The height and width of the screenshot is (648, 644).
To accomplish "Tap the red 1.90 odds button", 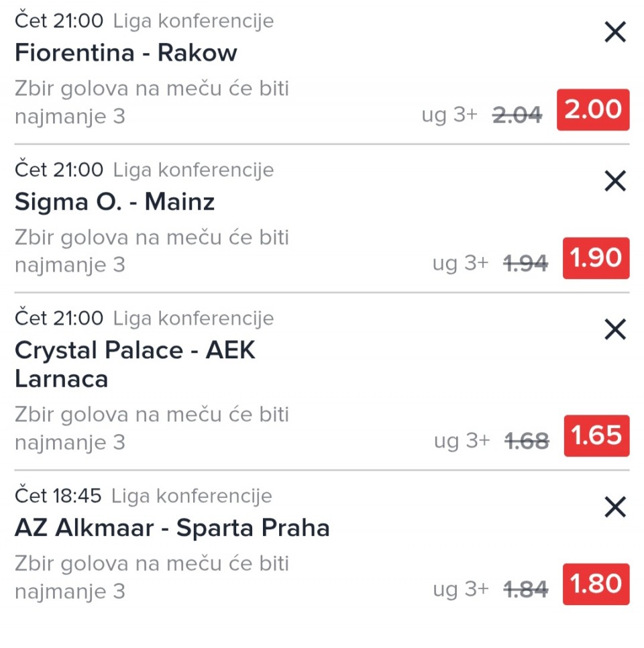I will [x=596, y=258].
